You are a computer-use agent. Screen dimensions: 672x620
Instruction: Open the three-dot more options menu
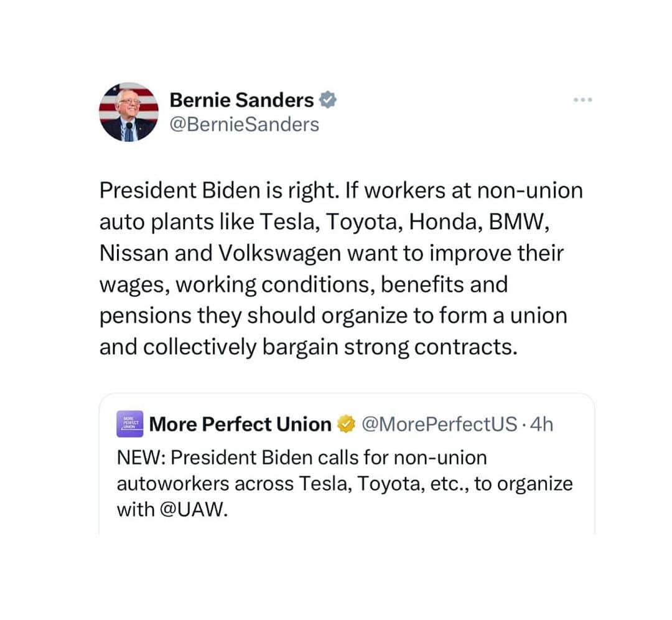582,100
